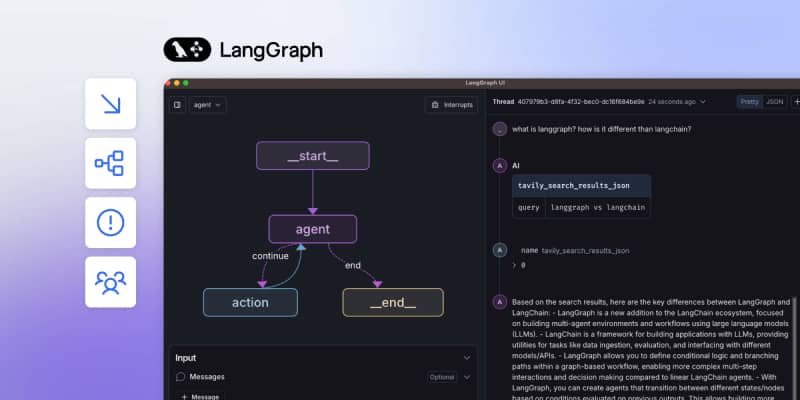The height and width of the screenshot is (400, 800).
Task: Collapse the Input panel chevron
Action: [467, 358]
